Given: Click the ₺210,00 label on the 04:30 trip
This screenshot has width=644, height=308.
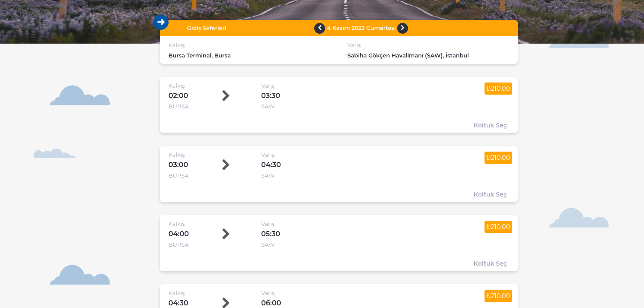Looking at the screenshot, I should [498, 296].
